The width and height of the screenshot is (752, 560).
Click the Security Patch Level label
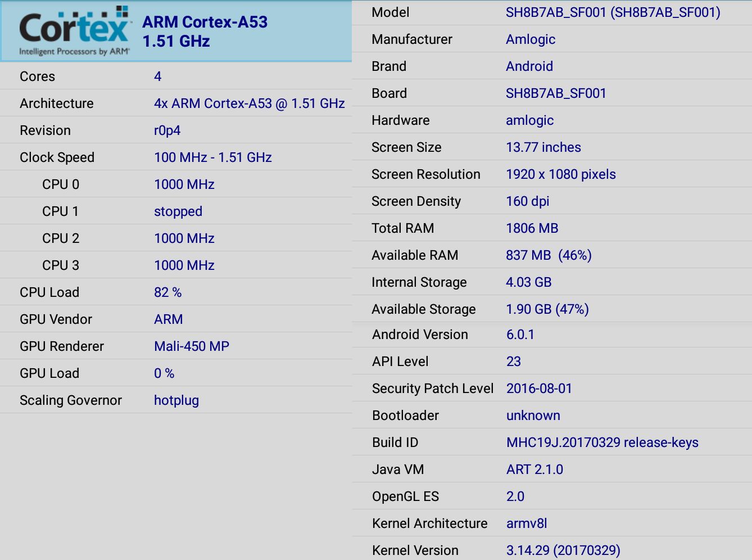[x=433, y=389]
